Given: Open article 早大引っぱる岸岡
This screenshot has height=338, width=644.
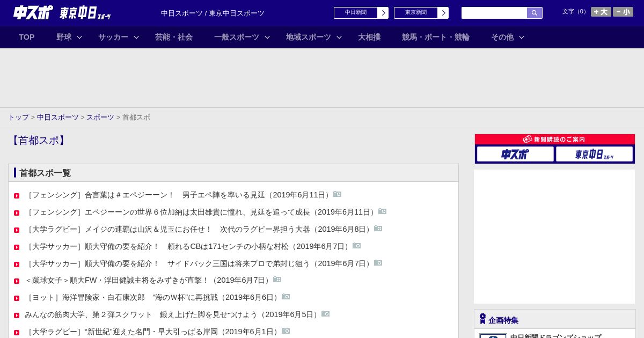Looking at the screenshot, I should (152, 332).
